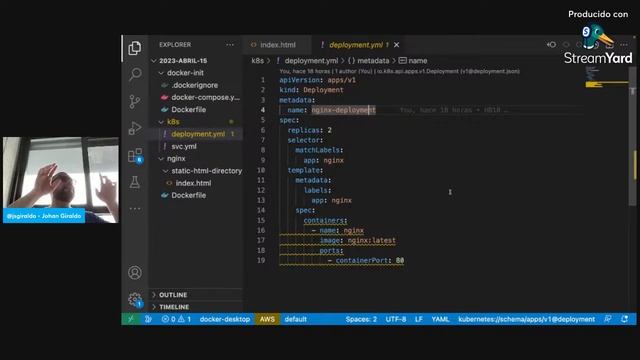The image size is (640, 360).
Task: Open the Testing flask icon
Action: click(135, 182)
